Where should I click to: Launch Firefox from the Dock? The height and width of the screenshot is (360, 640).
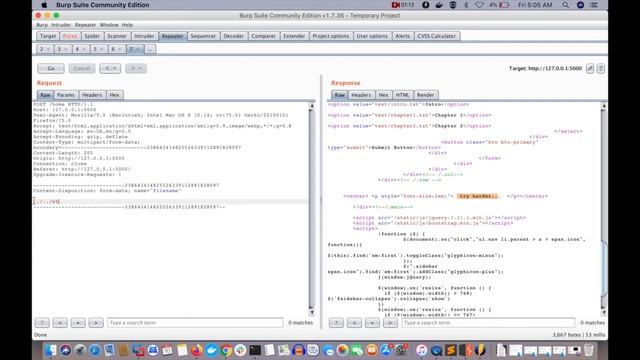pyautogui.click(x=197, y=350)
